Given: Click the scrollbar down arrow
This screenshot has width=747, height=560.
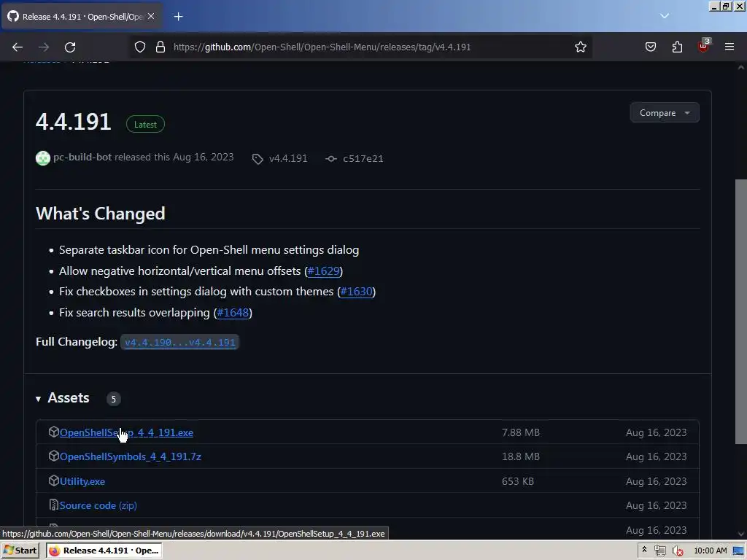Looking at the screenshot, I should coord(741,534).
